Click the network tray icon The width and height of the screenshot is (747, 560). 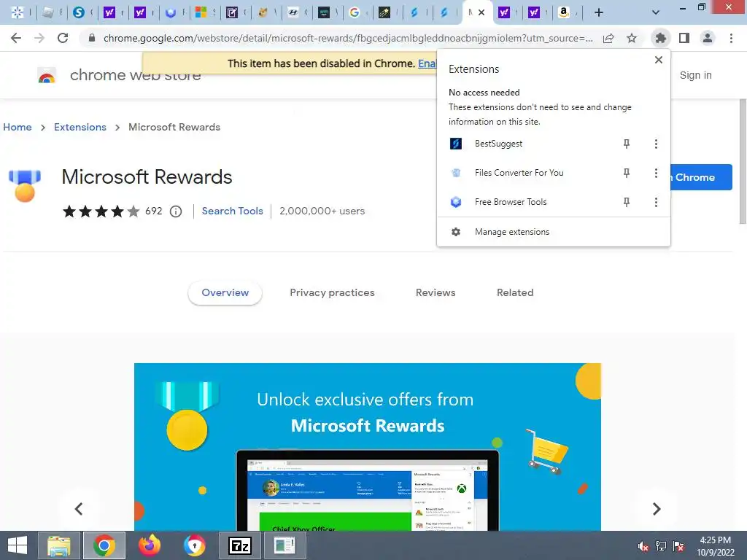click(661, 546)
